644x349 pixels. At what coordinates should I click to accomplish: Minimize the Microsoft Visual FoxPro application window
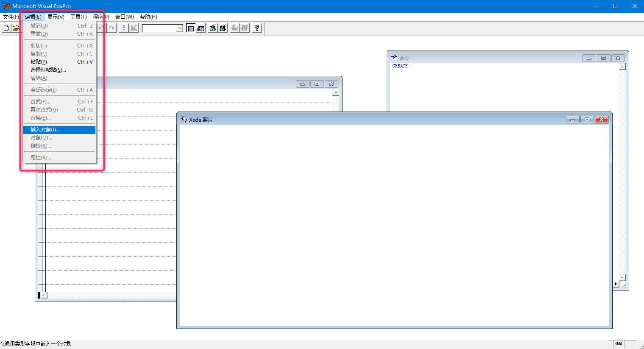[x=596, y=6]
